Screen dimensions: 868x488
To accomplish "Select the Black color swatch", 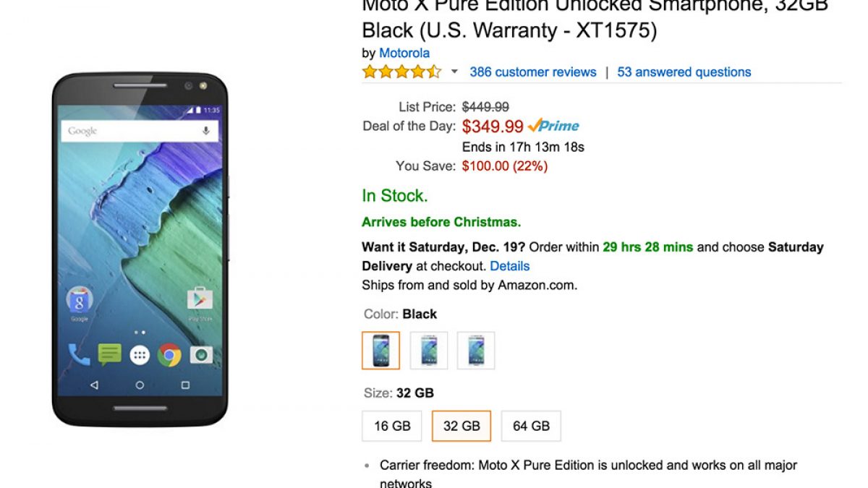I will (380, 351).
